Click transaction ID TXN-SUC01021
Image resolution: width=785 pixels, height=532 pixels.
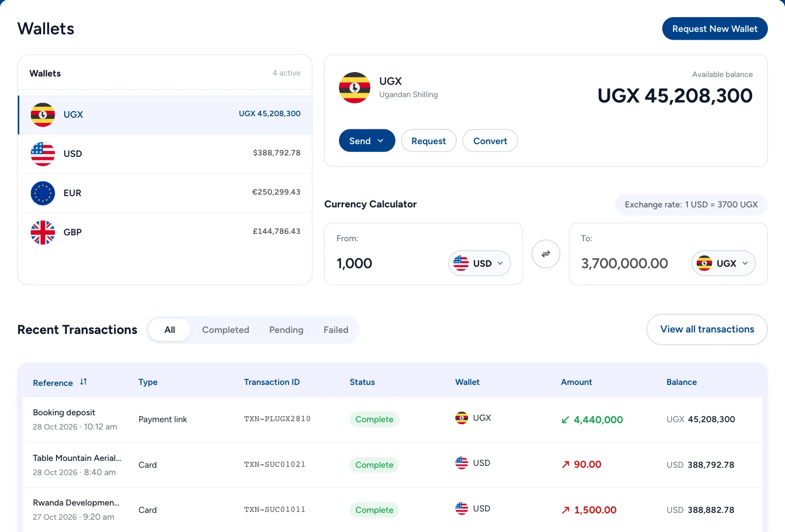[275, 464]
